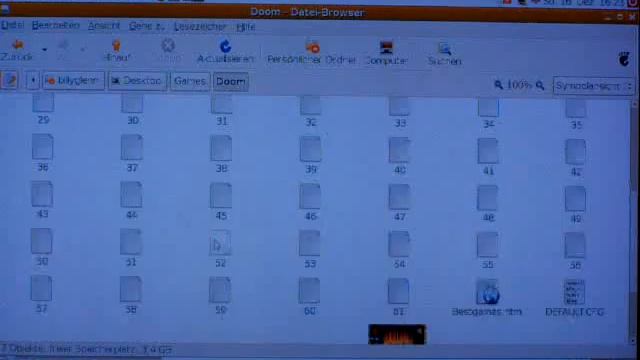This screenshot has height=360, width=640.
Task: Select the file icon named 59
Action: pos(220,290)
